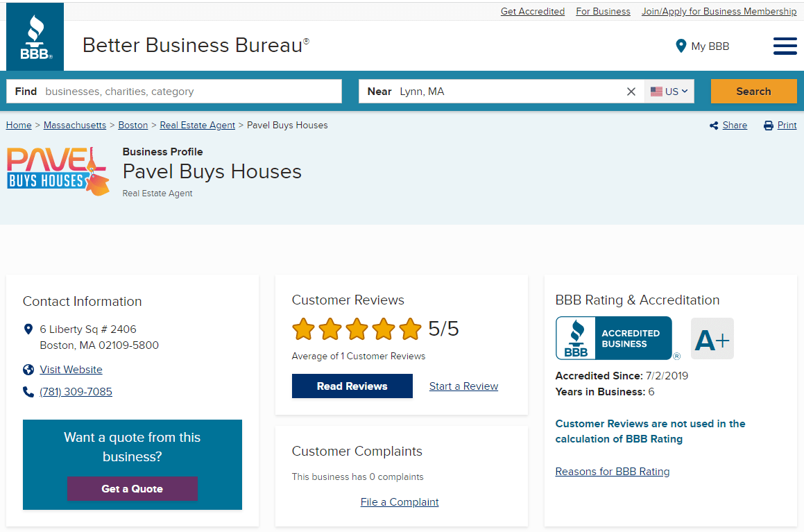The width and height of the screenshot is (804, 532).
Task: Click the Accredited Business seal
Action: (614, 338)
